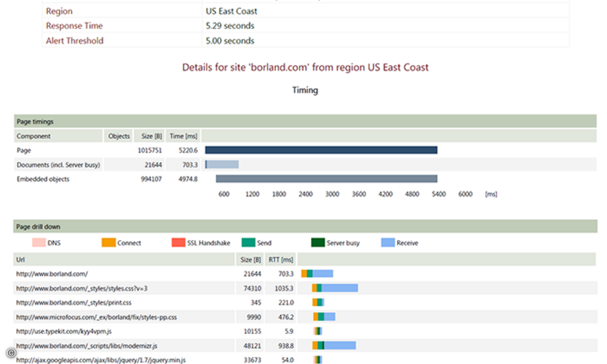Click the waterfall bar for modernizr.js
The height and width of the screenshot is (364, 607).
334,345
